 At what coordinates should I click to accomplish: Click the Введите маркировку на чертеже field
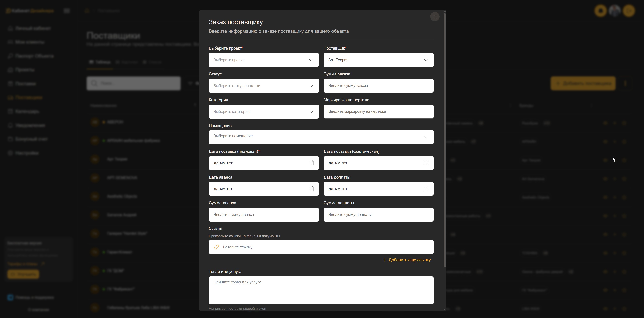click(378, 112)
